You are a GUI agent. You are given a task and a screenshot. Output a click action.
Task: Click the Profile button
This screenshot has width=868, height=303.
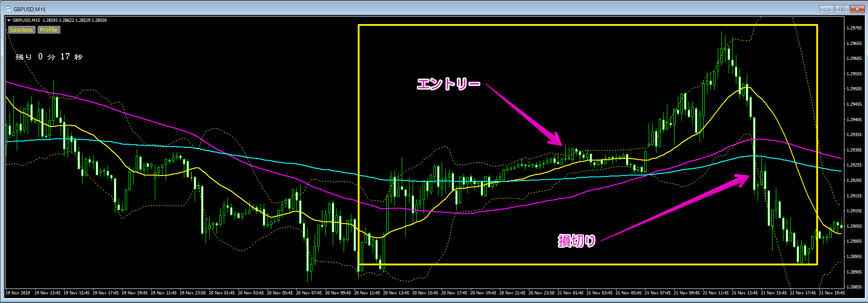pyautogui.click(x=49, y=30)
